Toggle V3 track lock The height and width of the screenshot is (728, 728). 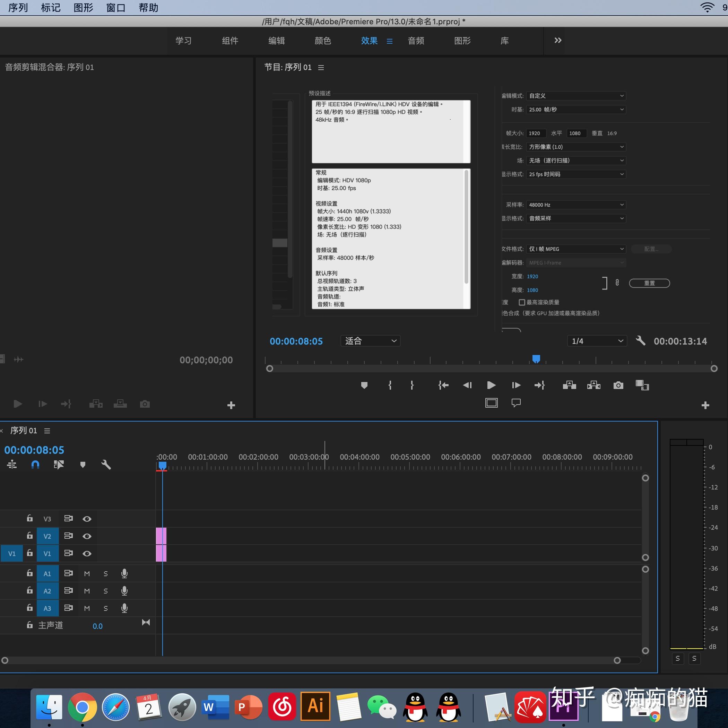click(x=30, y=518)
